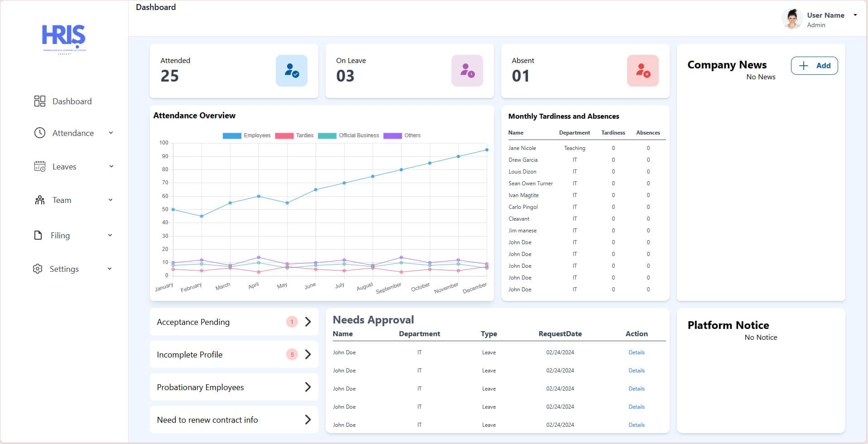Click the Team people icon

[40, 200]
